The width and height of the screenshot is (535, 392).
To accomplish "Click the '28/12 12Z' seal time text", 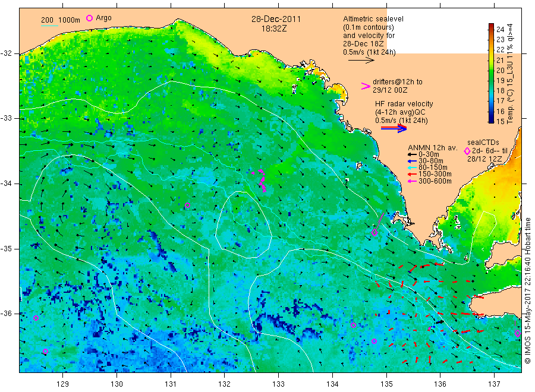I will tap(484, 159).
